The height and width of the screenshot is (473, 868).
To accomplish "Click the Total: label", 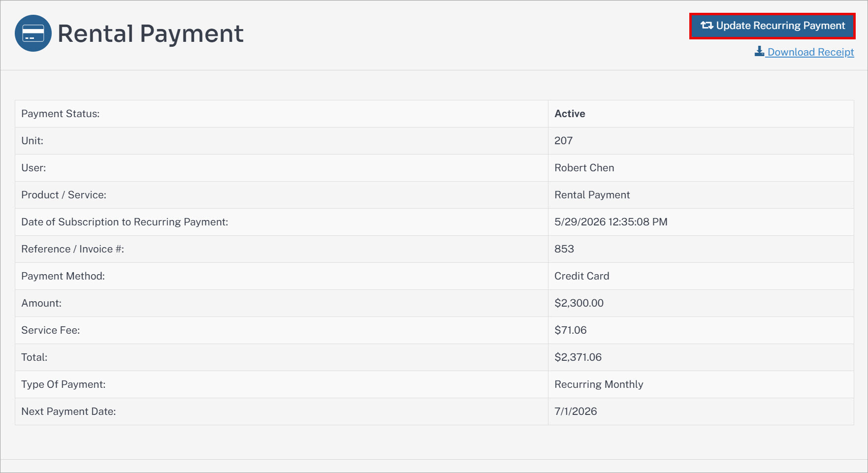I will 34,357.
